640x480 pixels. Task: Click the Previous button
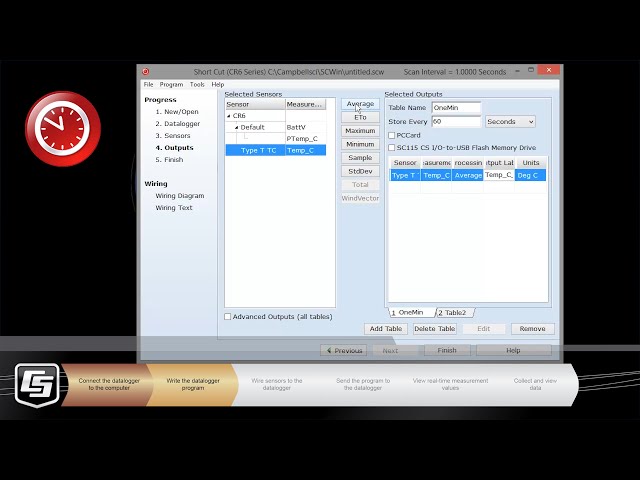(344, 350)
